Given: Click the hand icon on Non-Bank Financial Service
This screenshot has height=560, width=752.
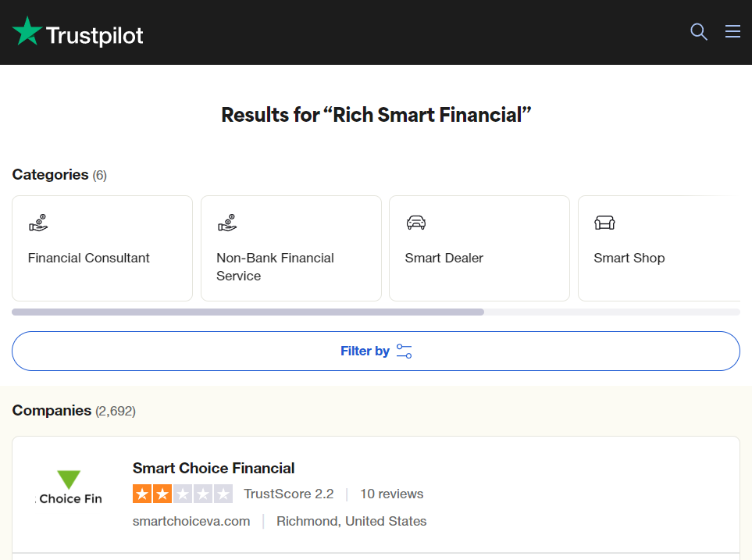Looking at the screenshot, I should [x=226, y=223].
